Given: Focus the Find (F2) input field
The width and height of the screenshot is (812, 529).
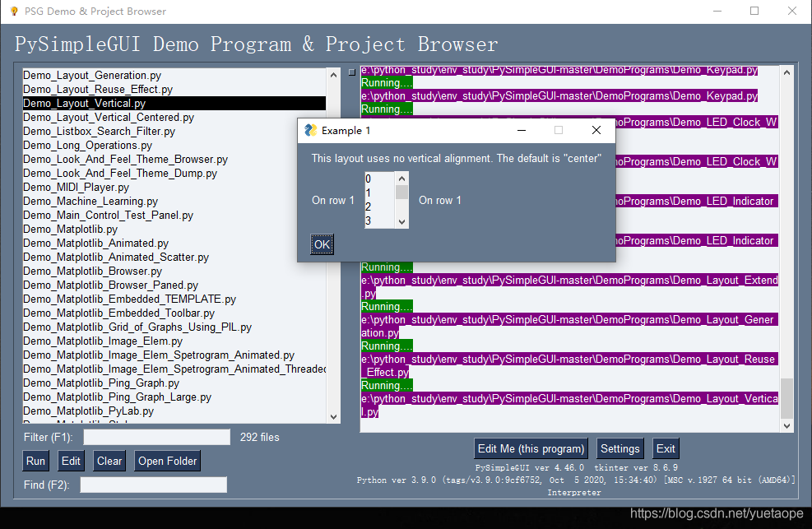Looking at the screenshot, I should point(153,485).
